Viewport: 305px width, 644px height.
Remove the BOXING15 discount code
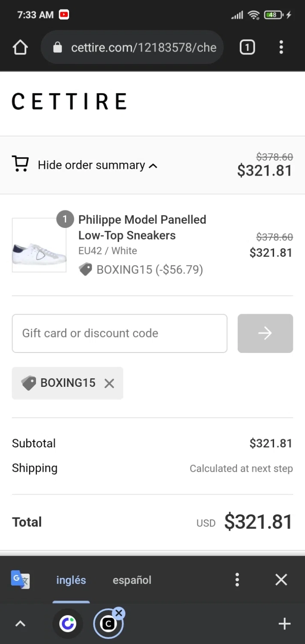point(109,383)
